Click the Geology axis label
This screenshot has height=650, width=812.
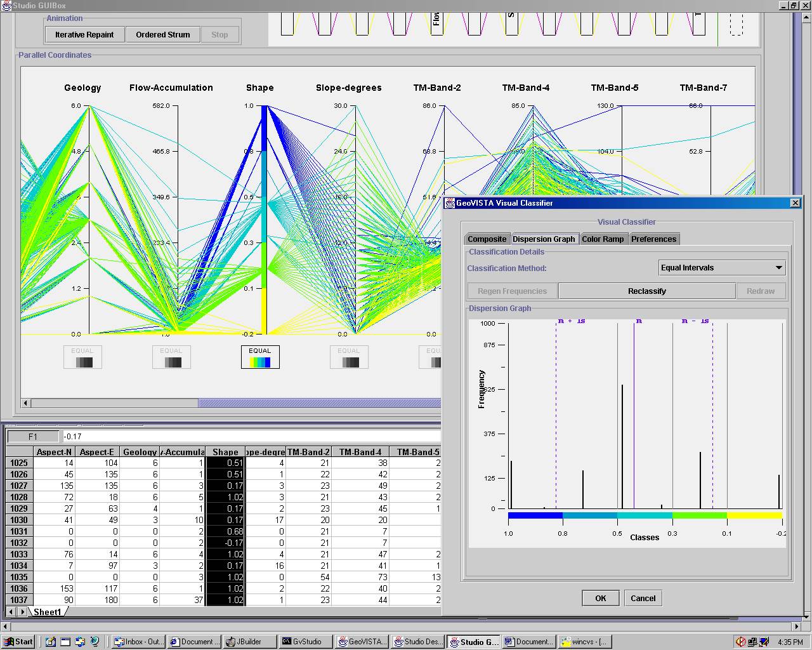coord(82,88)
